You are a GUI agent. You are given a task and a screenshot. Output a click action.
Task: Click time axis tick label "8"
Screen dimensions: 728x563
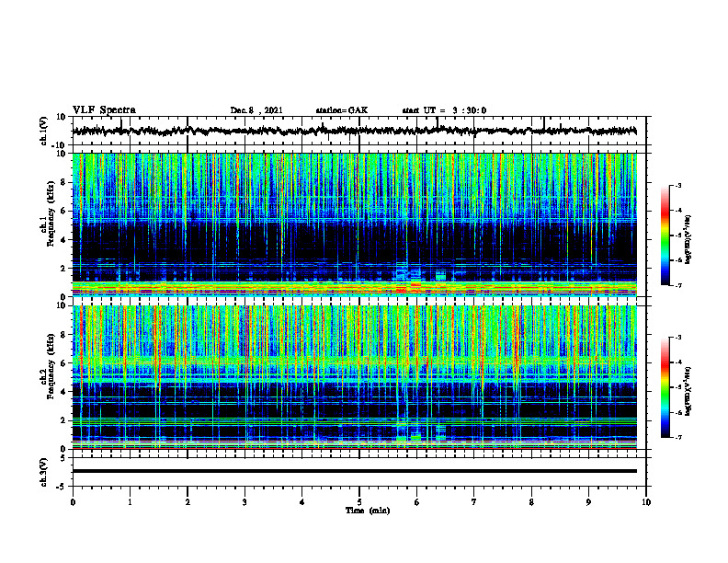(531, 502)
